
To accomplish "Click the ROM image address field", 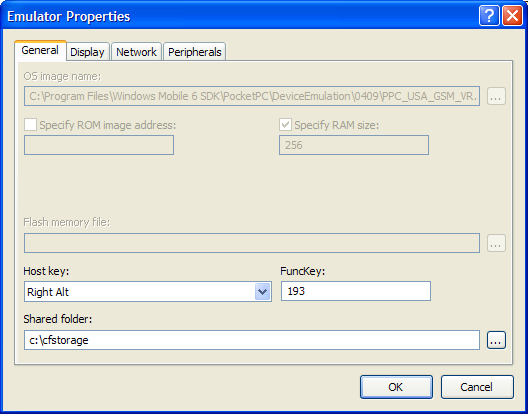I will point(99,145).
